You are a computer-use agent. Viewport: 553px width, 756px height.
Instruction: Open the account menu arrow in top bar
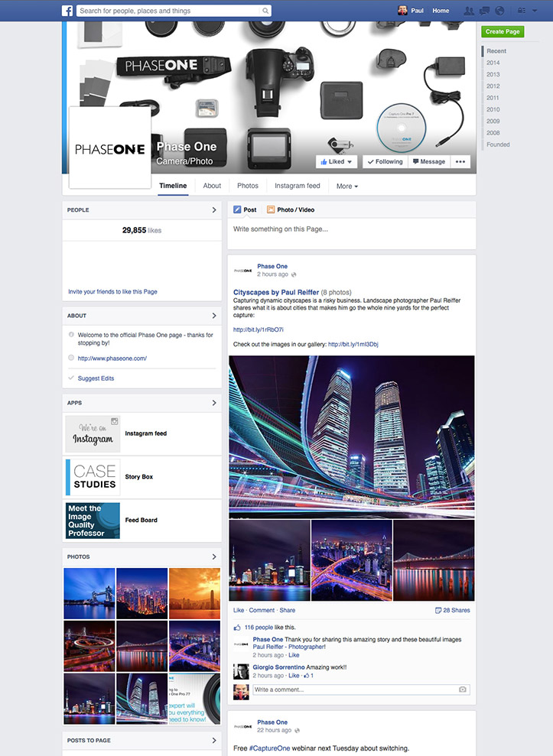[535, 11]
